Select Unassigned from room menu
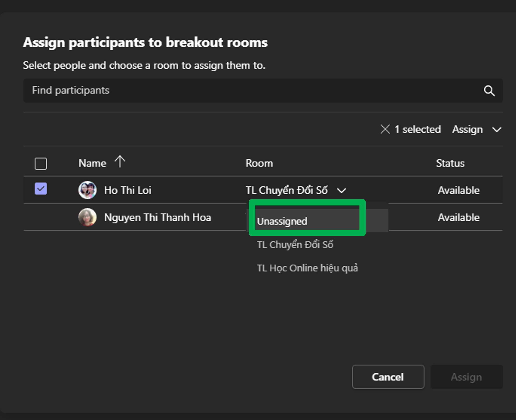Viewport: 516px width, 420px height. [x=282, y=221]
